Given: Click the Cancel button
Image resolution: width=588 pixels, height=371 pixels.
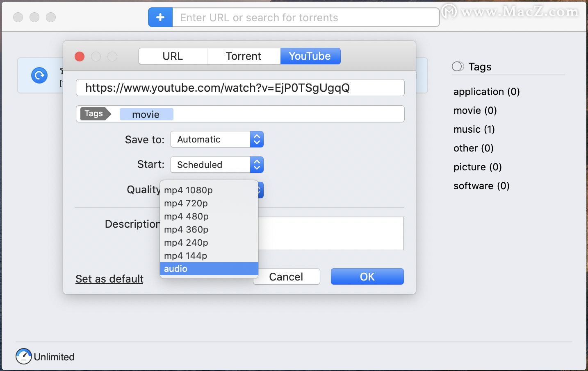Looking at the screenshot, I should click(x=286, y=277).
